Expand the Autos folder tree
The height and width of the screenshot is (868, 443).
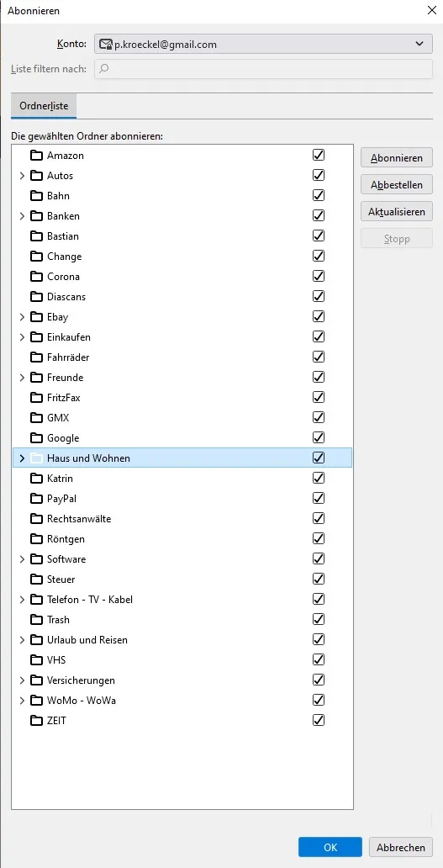point(22,176)
